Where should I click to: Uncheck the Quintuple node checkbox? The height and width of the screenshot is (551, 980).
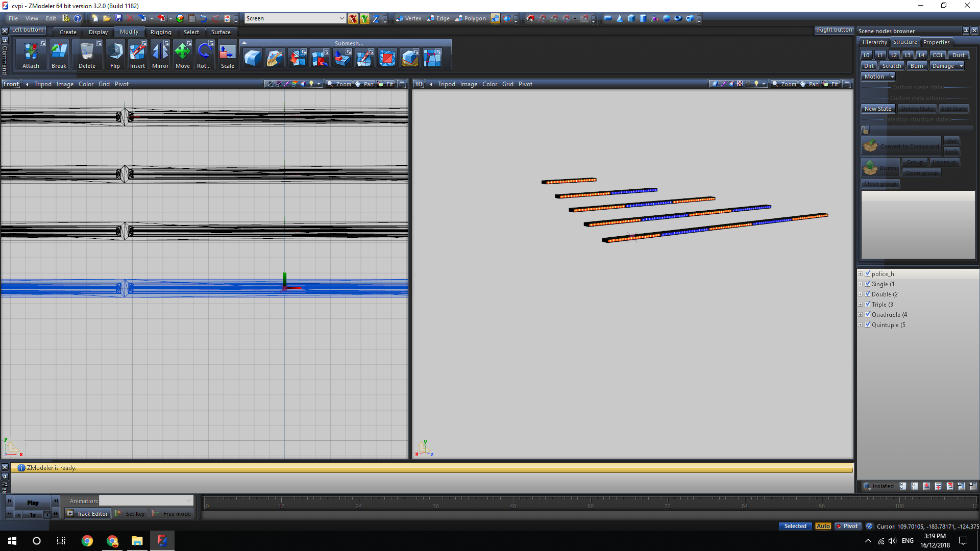868,325
